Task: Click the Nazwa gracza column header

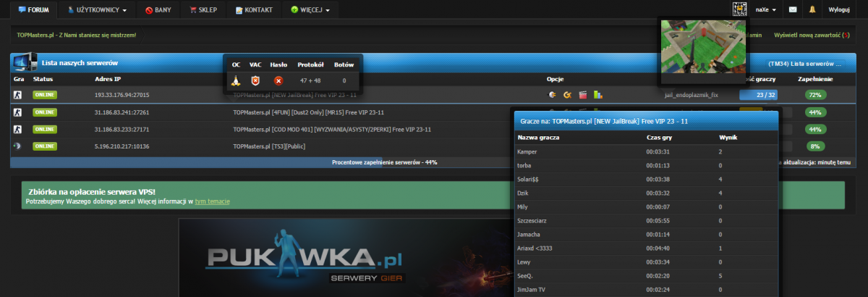Action: pos(538,136)
